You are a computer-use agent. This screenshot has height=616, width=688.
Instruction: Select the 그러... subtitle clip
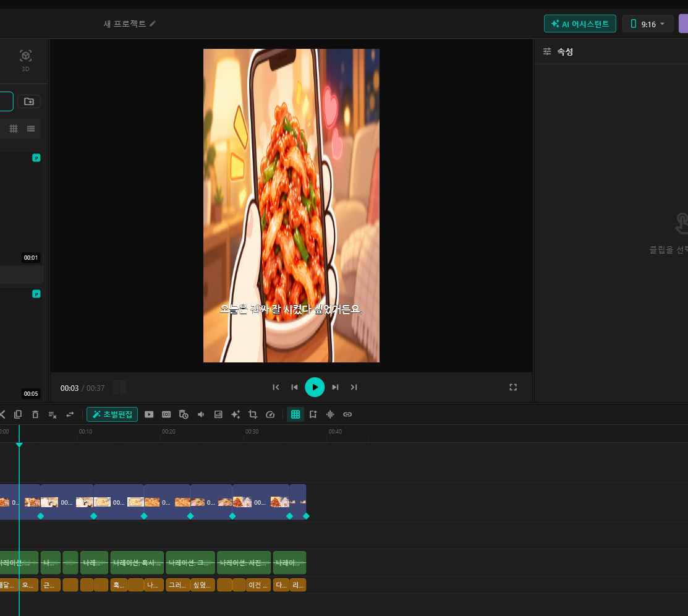point(177,585)
